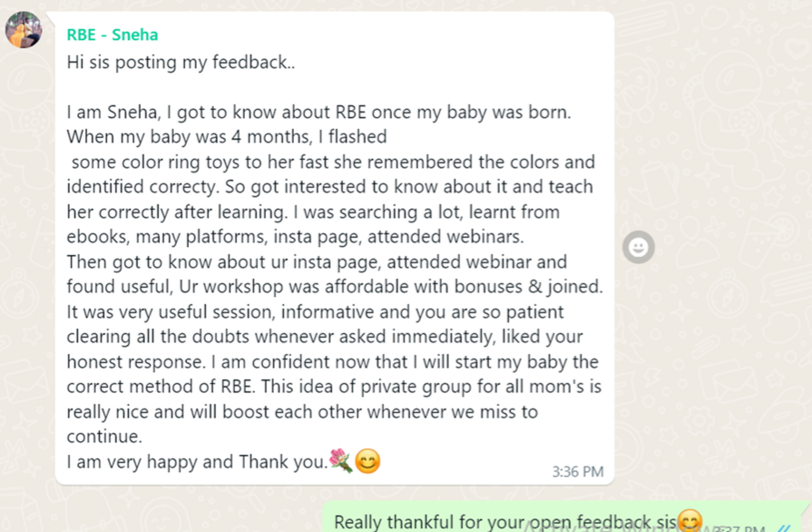This screenshot has height=532, width=812.
Task: Click the "Hi sis posting my feedback.." line
Action: point(181,63)
